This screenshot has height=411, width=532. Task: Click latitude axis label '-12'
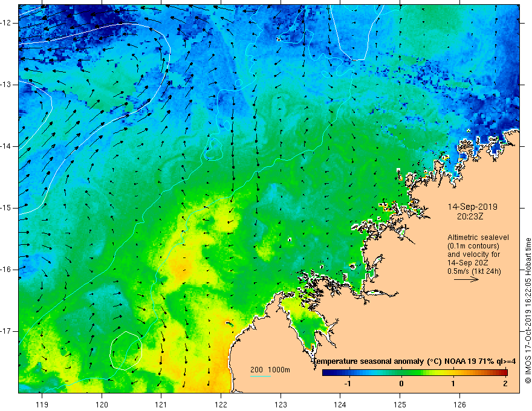point(6,23)
